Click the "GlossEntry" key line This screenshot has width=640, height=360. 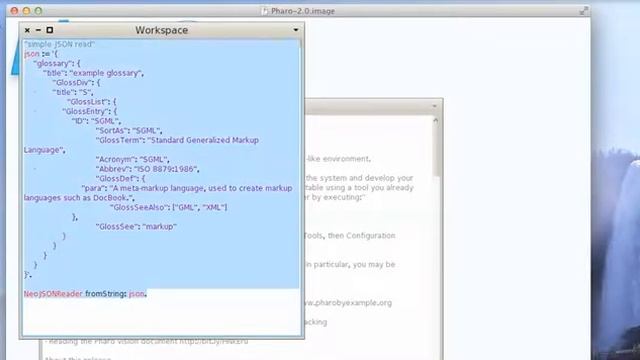tap(89, 112)
